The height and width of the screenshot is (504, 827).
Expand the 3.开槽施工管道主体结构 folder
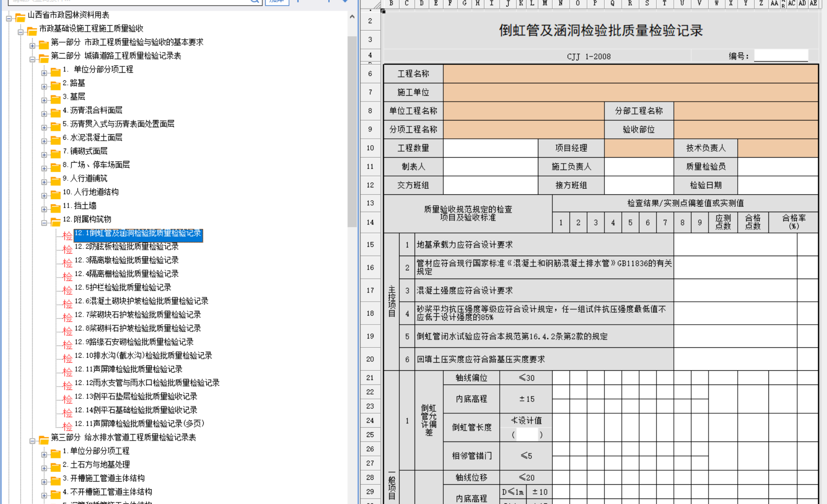point(45,482)
